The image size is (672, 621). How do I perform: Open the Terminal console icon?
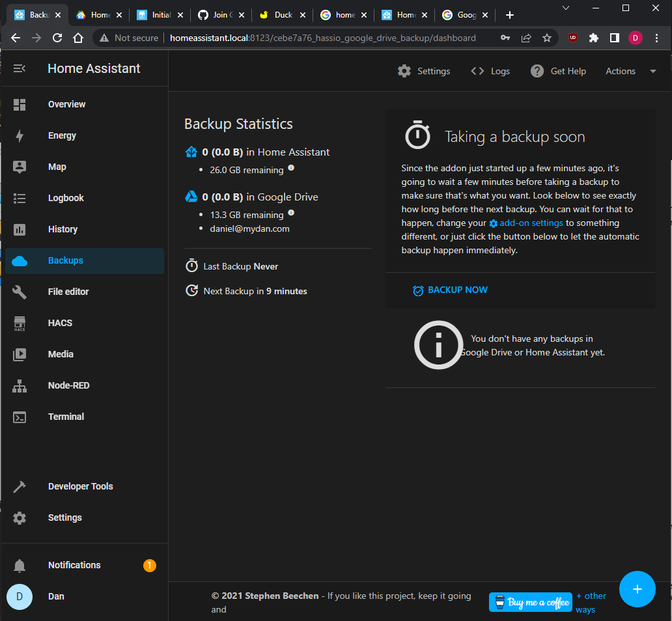click(x=20, y=417)
